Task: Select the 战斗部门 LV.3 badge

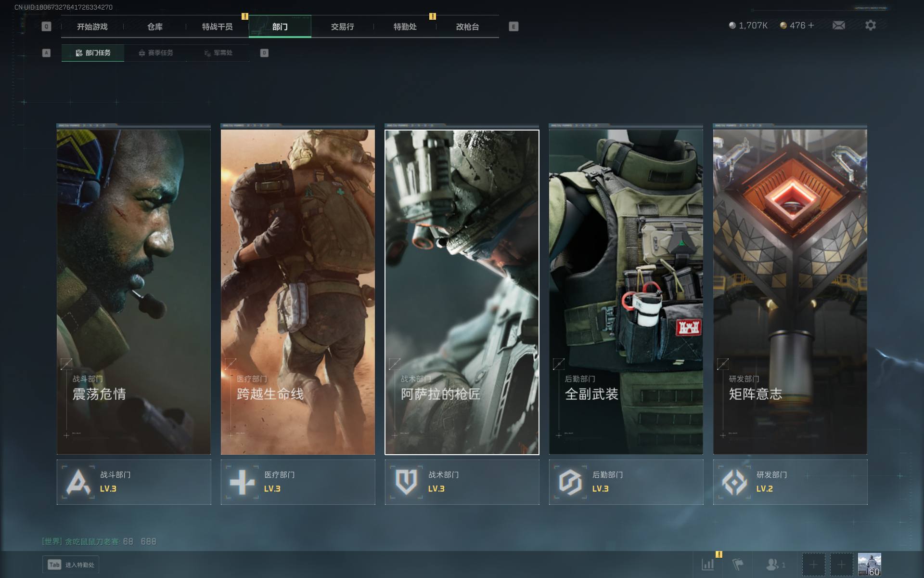Action: tap(134, 482)
